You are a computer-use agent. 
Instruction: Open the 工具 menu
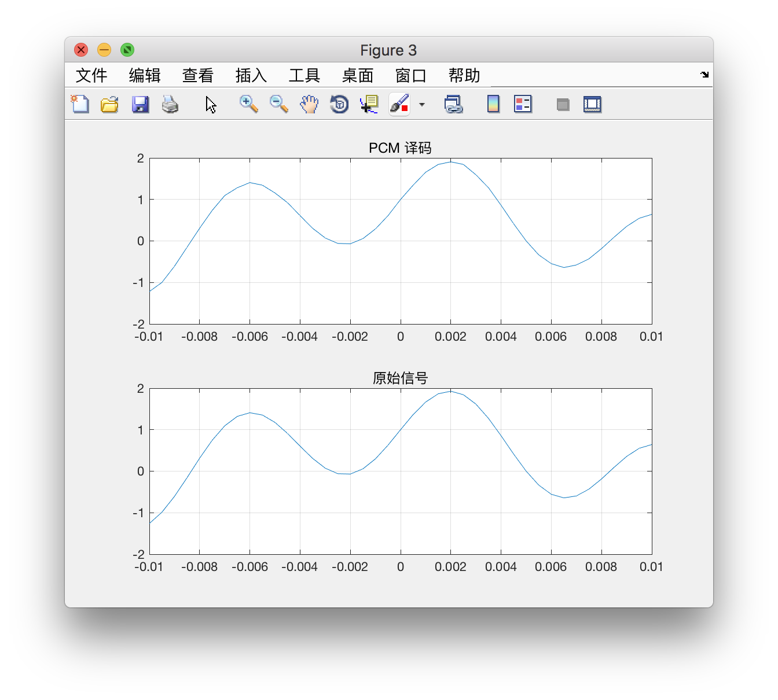pos(304,75)
